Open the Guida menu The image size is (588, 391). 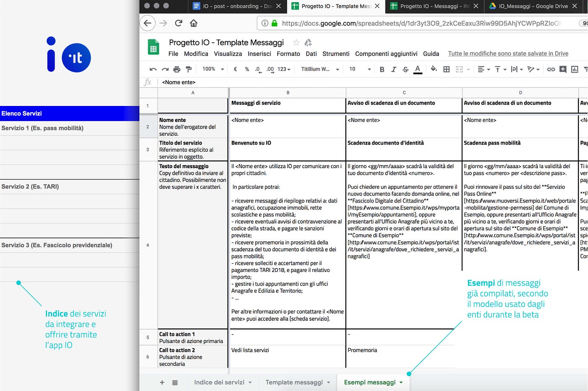coord(431,54)
